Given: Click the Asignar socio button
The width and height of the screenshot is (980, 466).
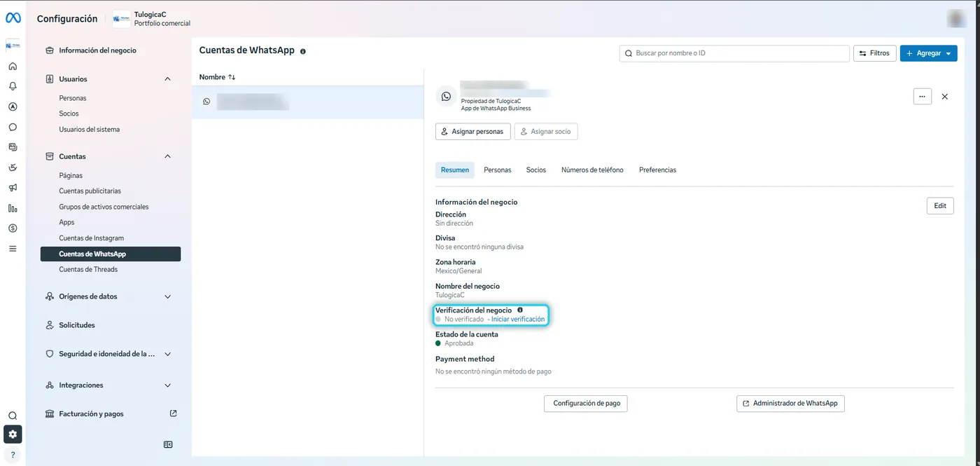Looking at the screenshot, I should tap(545, 132).
